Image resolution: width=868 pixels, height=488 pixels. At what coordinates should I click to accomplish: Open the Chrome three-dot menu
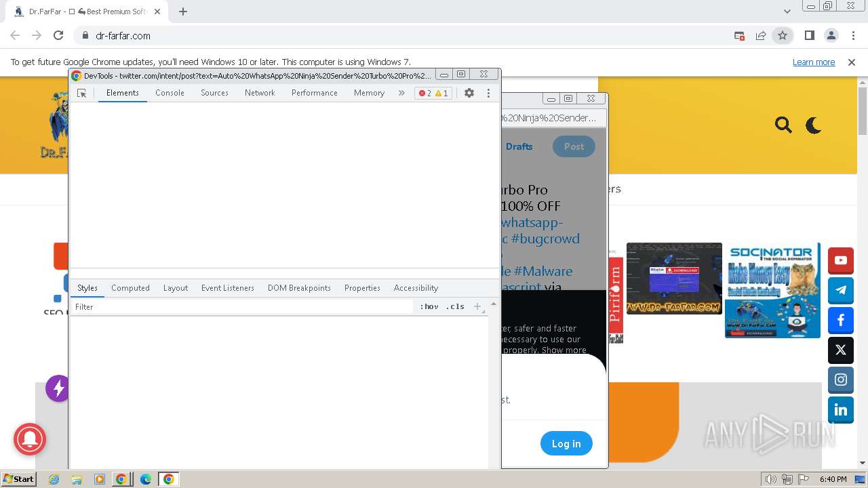(x=852, y=36)
